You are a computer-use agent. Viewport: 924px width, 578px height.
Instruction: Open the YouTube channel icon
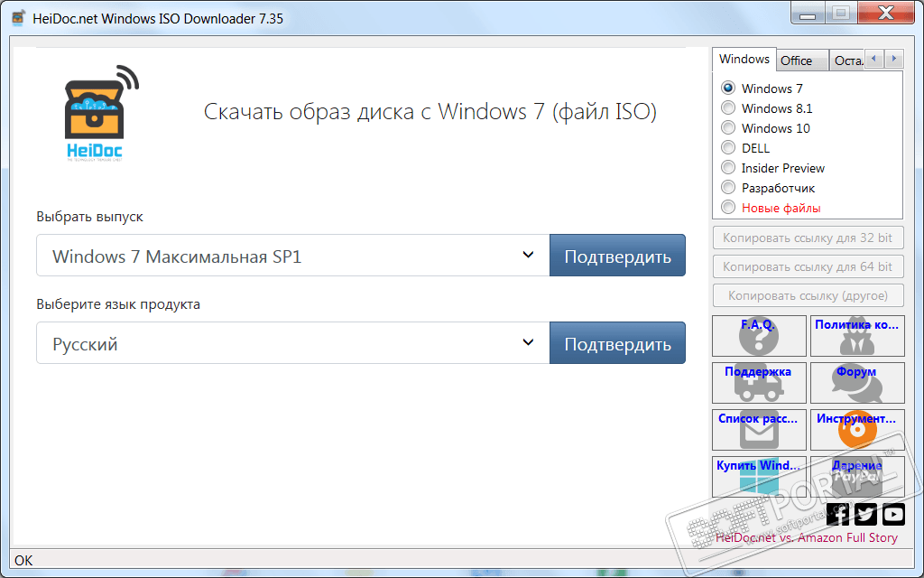point(893,514)
